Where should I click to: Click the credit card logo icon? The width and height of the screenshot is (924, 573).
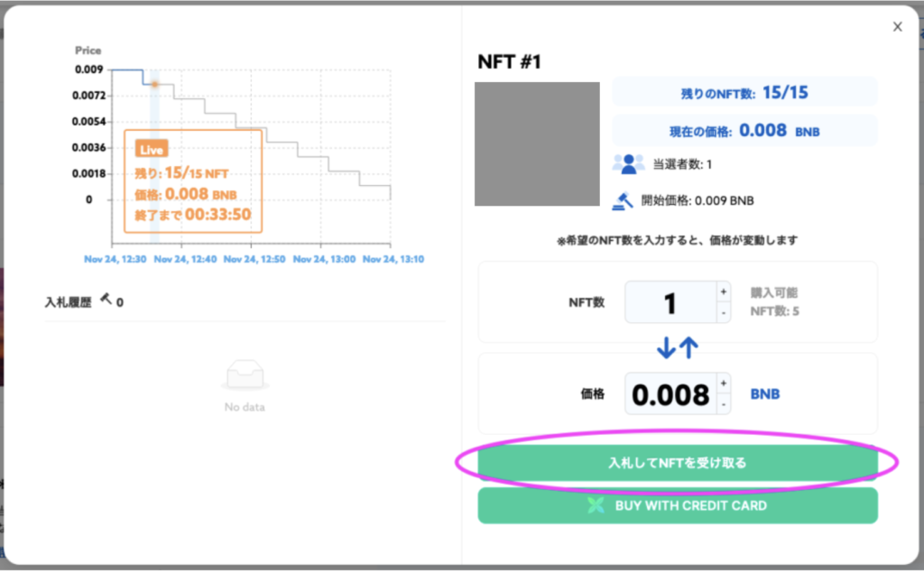(x=596, y=505)
